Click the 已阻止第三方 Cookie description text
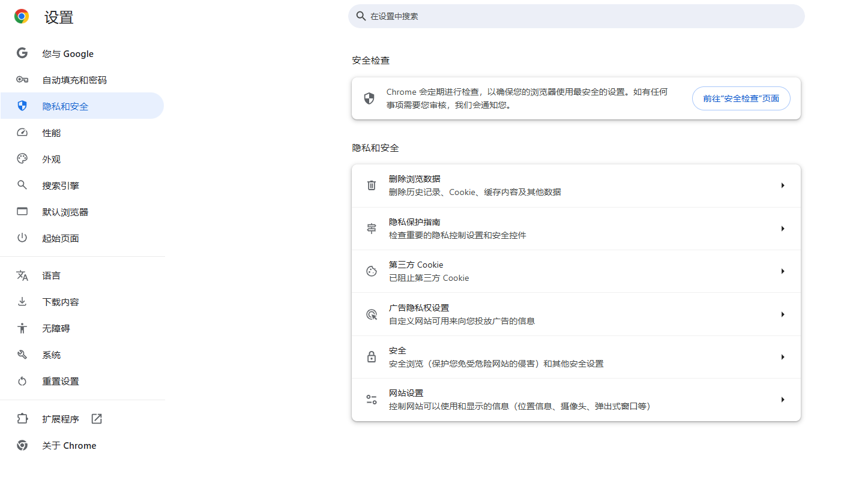Image resolution: width=865 pixels, height=504 pixels. pos(429,278)
